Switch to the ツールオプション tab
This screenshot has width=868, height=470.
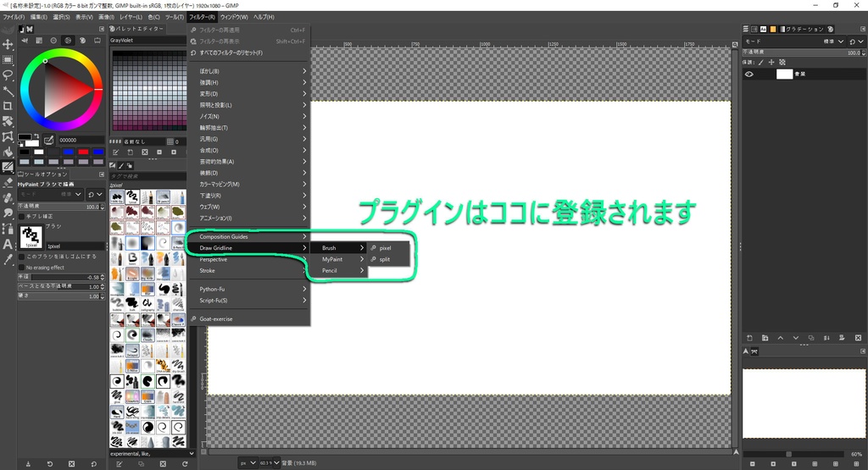point(43,174)
